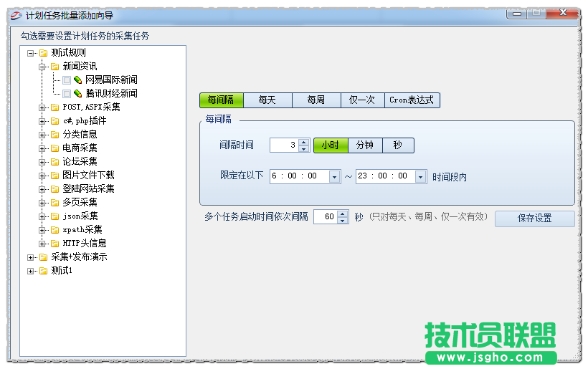Image resolution: width=588 pixels, height=369 pixels.
Task: Expand the 图片文件下载 node
Action: 42,176
